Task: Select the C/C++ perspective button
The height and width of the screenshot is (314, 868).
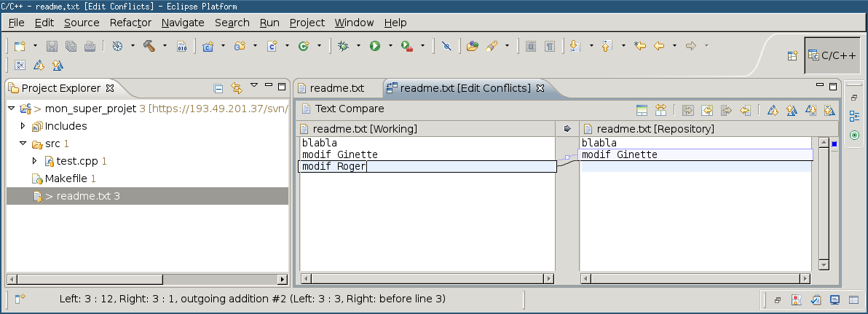Action: coord(832,55)
